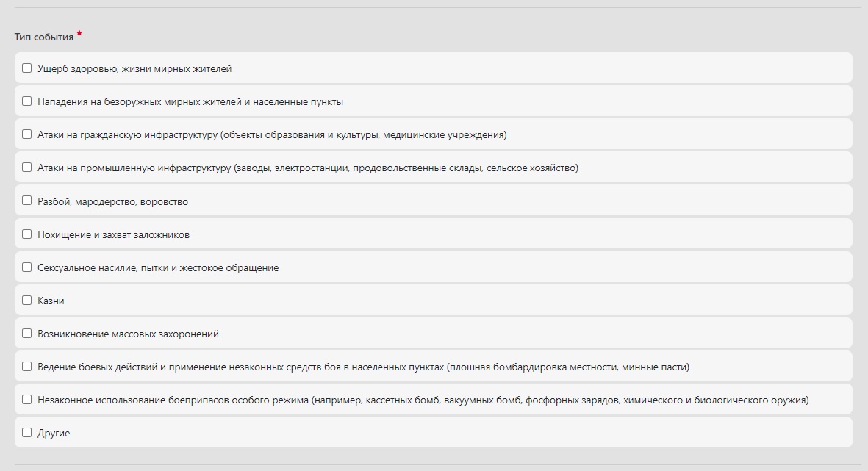The width and height of the screenshot is (868, 471).
Task: Click the 'Похищение и захват заложников' label
Action: tap(113, 234)
